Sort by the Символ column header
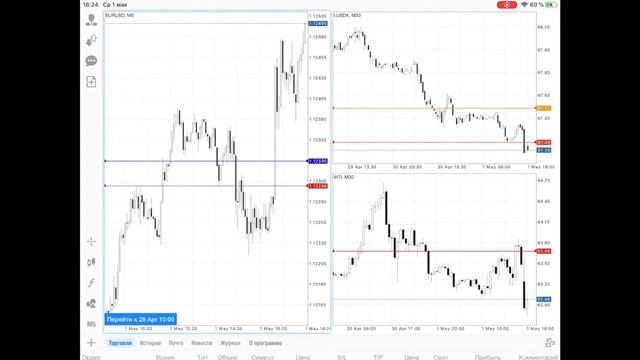This screenshot has width=640, height=360. point(262,358)
